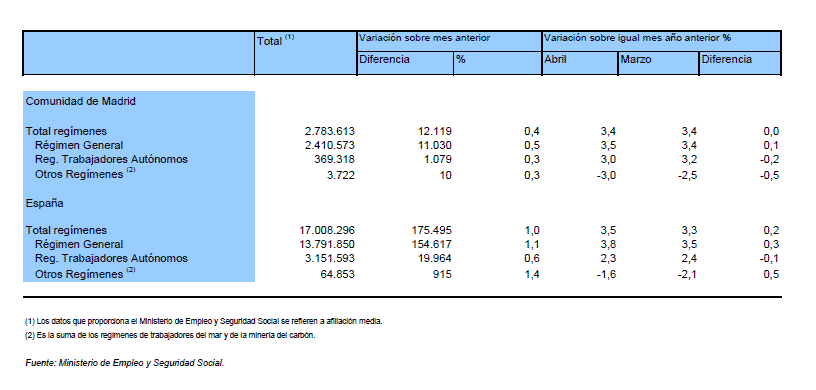This screenshot has width=816, height=390.
Task: Click the 'Fuente: Ministerio de Empleo' source line
Action: [x=125, y=363]
